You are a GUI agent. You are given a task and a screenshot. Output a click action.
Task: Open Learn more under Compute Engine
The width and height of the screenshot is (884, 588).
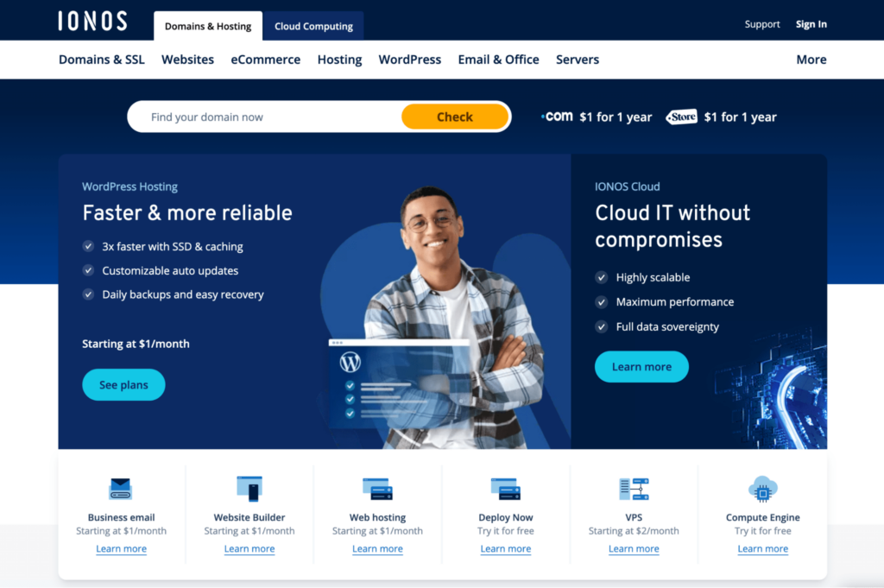pyautogui.click(x=763, y=548)
